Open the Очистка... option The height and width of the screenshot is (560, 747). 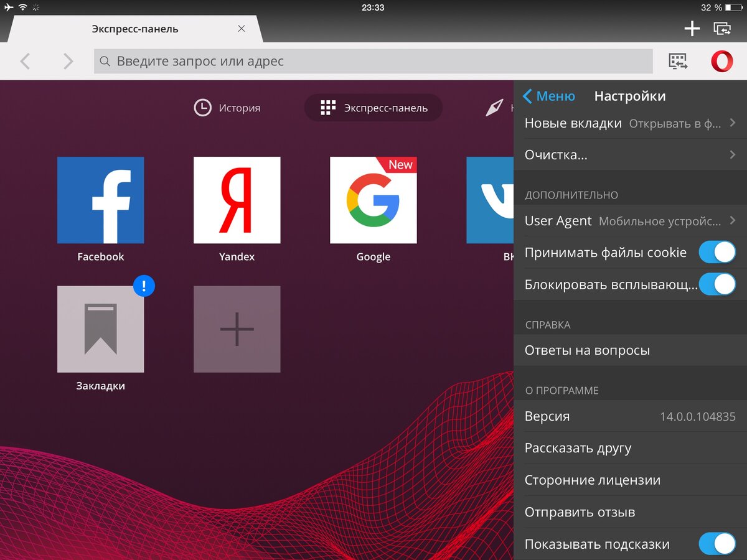(630, 155)
